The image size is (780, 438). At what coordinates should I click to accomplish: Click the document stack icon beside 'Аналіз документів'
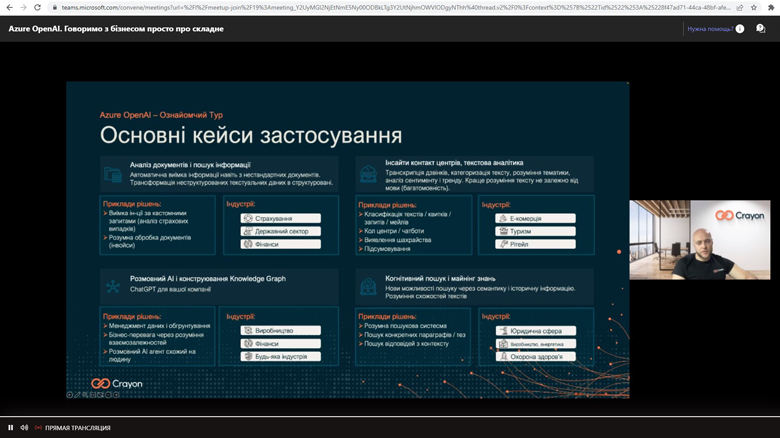[113, 175]
